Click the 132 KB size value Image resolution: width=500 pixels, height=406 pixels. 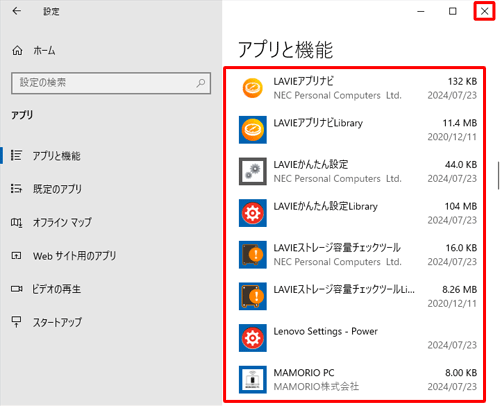pyautogui.click(x=462, y=81)
